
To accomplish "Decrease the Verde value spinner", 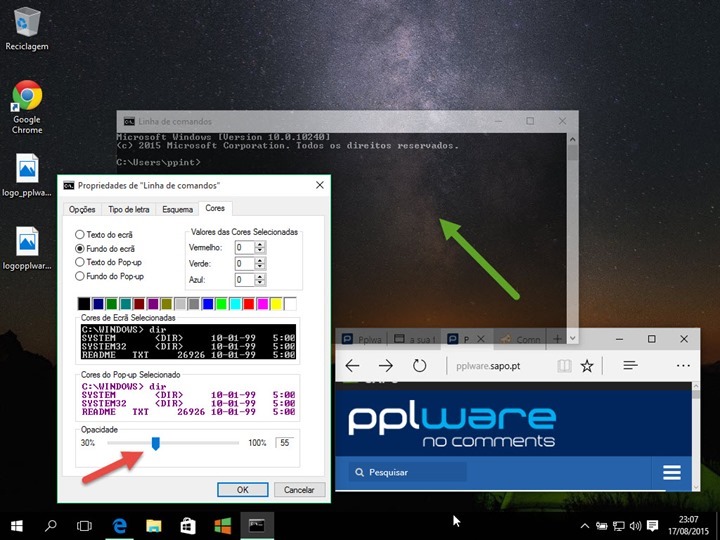I will coord(260,267).
